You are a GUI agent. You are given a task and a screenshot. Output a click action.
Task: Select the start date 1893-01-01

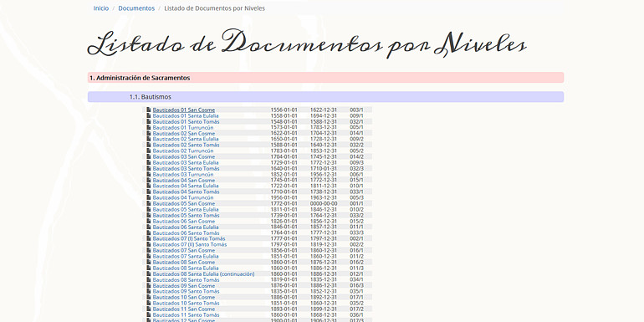284,309
